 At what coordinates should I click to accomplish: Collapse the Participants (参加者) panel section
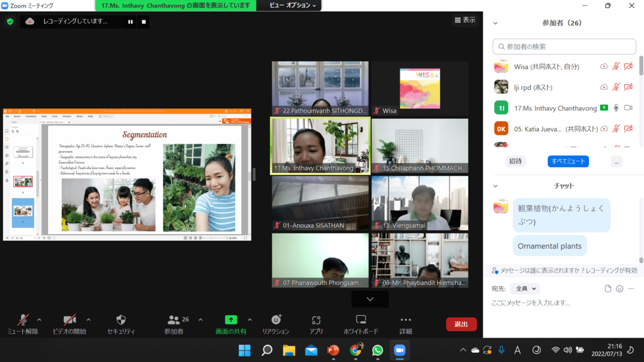click(496, 23)
